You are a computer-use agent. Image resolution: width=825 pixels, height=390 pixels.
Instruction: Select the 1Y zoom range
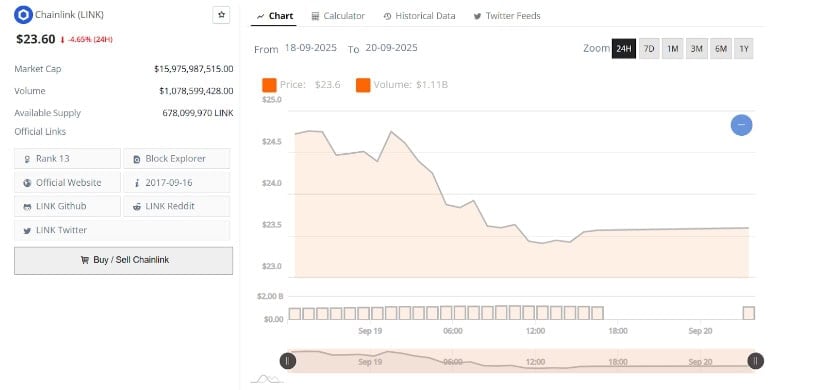click(x=743, y=49)
